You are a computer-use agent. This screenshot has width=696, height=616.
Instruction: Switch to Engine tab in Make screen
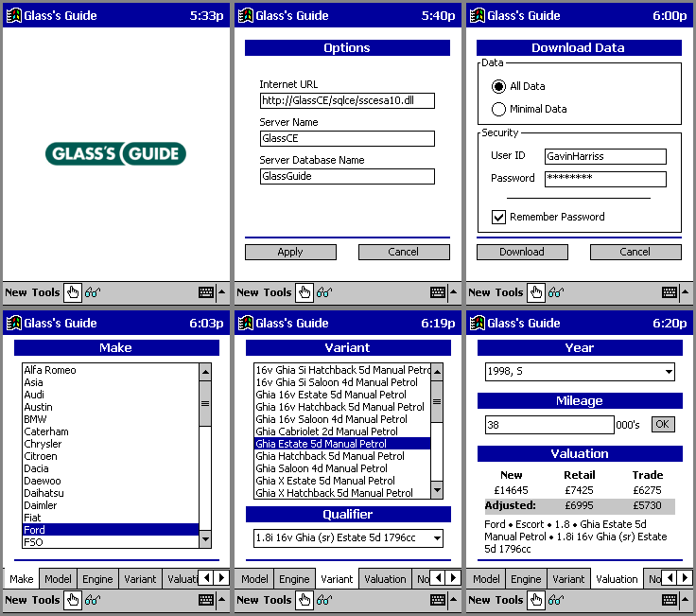(97, 579)
